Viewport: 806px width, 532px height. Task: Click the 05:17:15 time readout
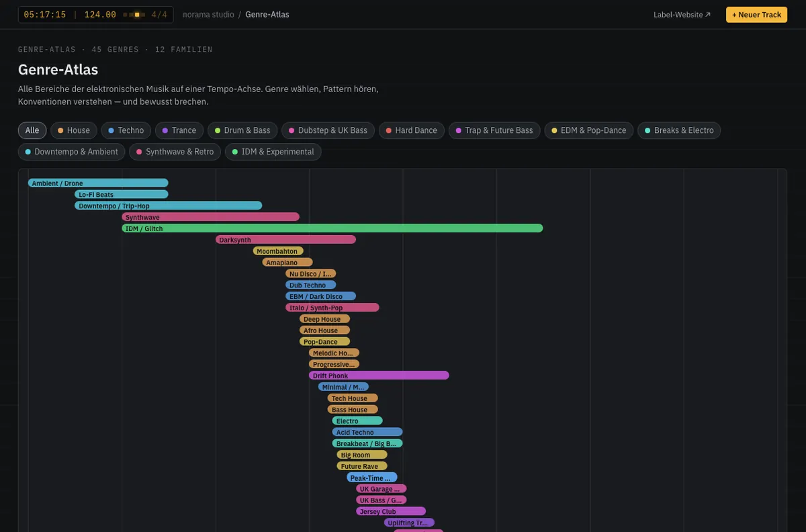44,14
